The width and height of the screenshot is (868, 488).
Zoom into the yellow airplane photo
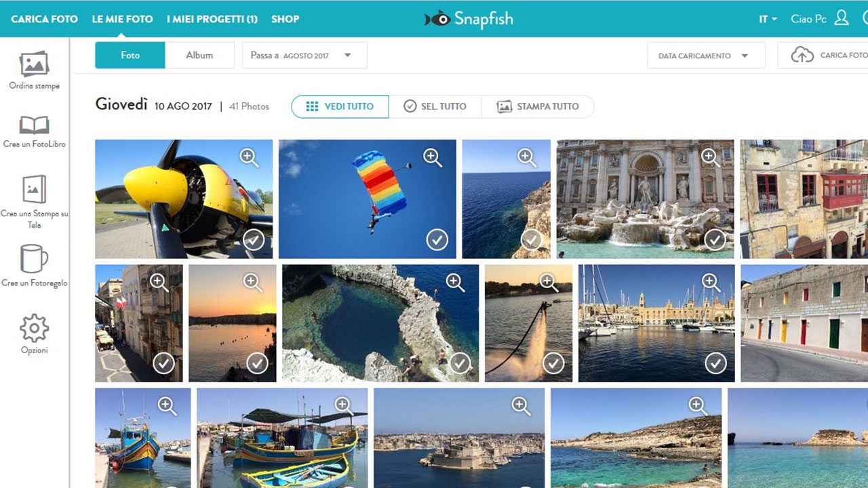click(249, 158)
